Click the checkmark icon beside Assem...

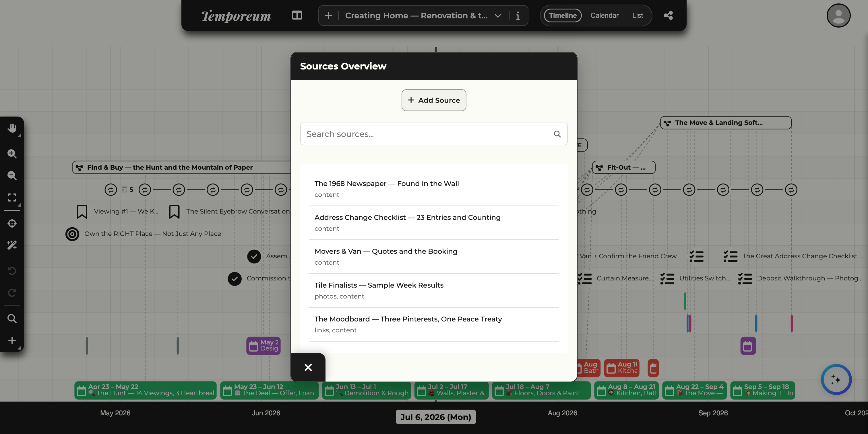coord(254,256)
